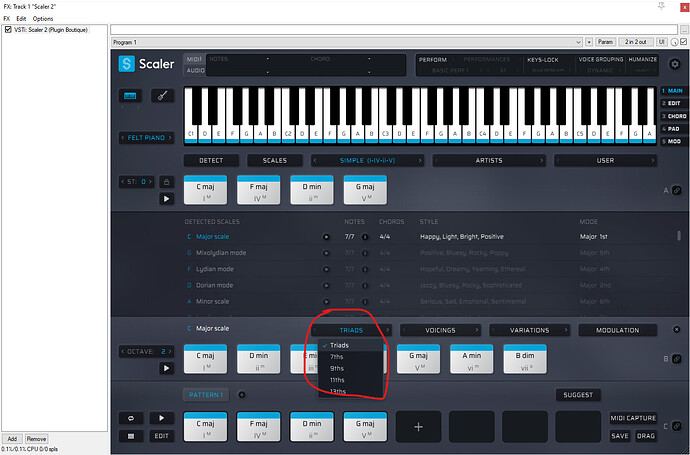Select 7ths from dropdown list
The height and width of the screenshot is (455, 690).
tap(350, 357)
